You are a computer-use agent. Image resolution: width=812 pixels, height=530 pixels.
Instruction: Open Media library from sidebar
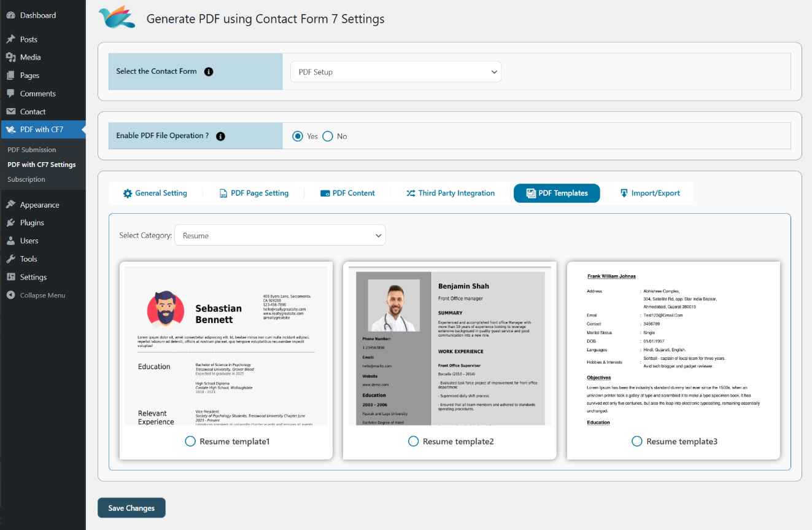[29, 57]
